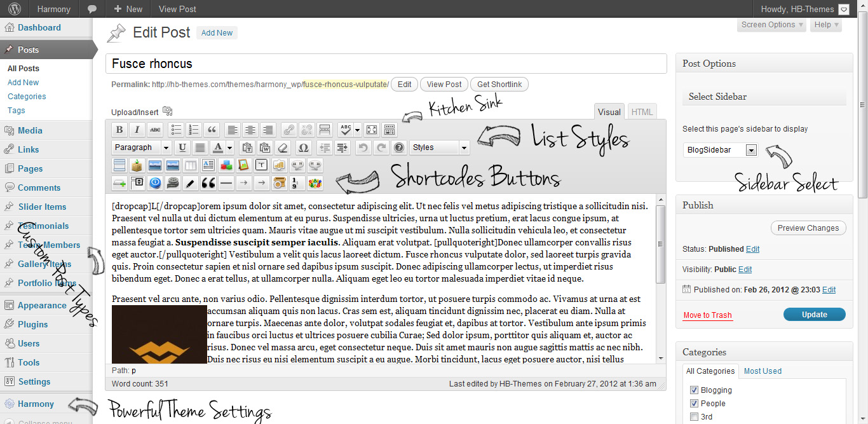
Task: Underline the selected text
Action: click(182, 147)
